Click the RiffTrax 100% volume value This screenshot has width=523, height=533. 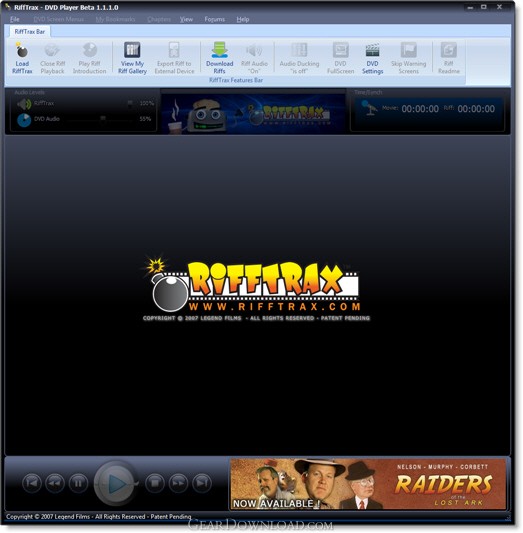point(147,103)
